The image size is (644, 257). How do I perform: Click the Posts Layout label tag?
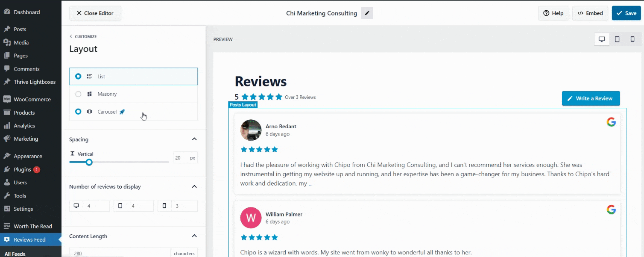pyautogui.click(x=243, y=105)
